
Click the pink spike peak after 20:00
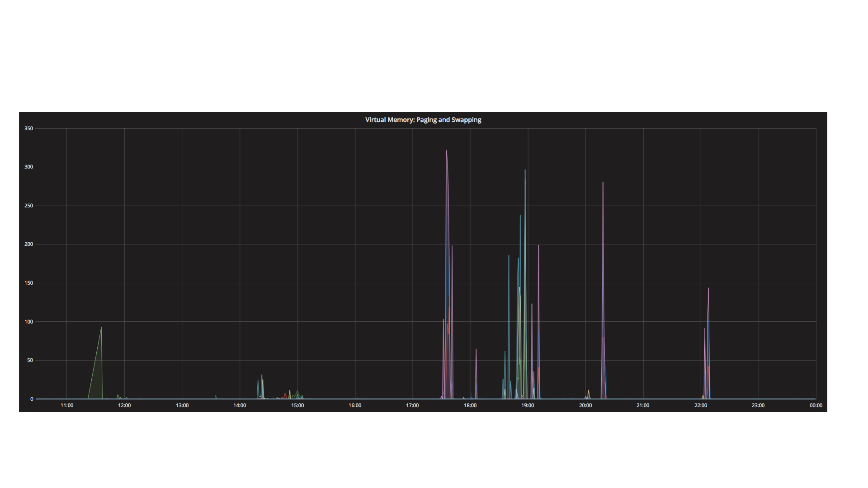(x=603, y=183)
